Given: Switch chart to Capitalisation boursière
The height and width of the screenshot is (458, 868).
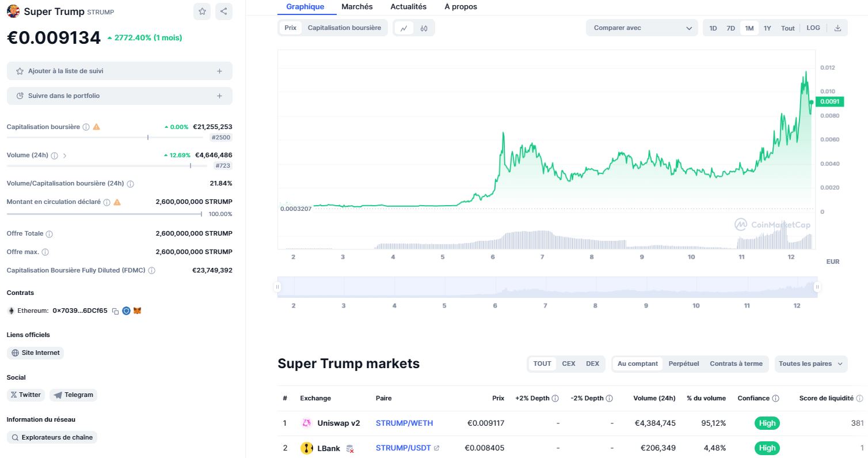Looking at the screenshot, I should (344, 28).
